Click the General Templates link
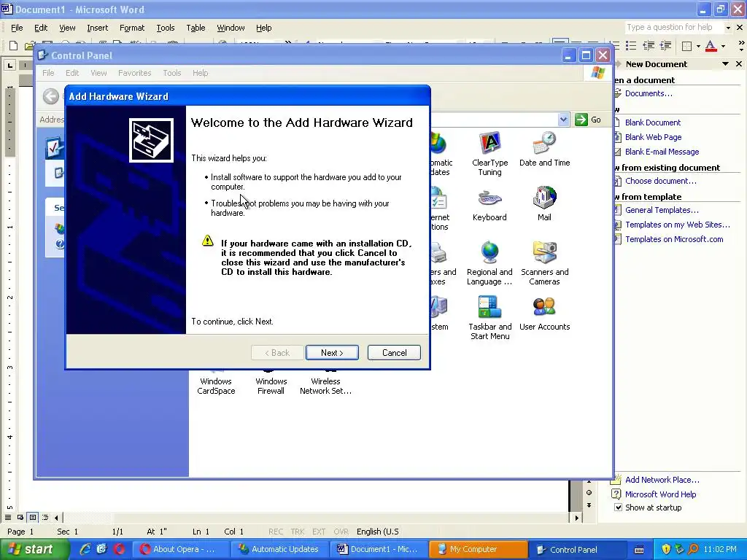 coord(662,210)
